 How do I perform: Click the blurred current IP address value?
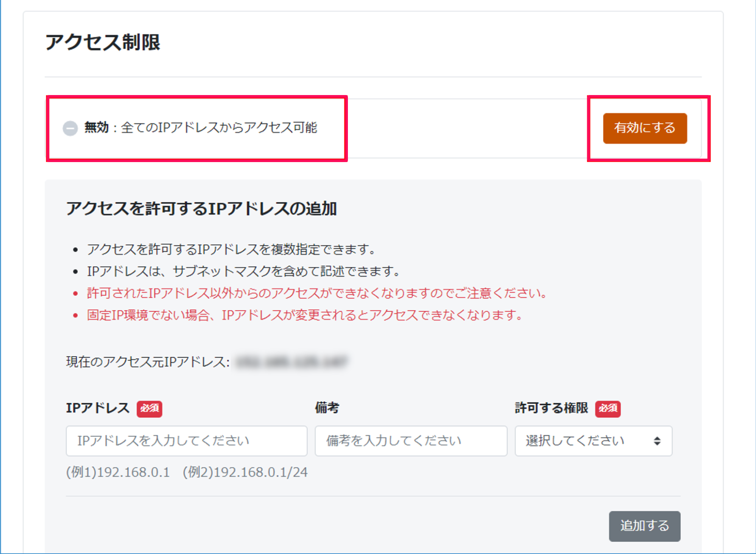coord(291,362)
